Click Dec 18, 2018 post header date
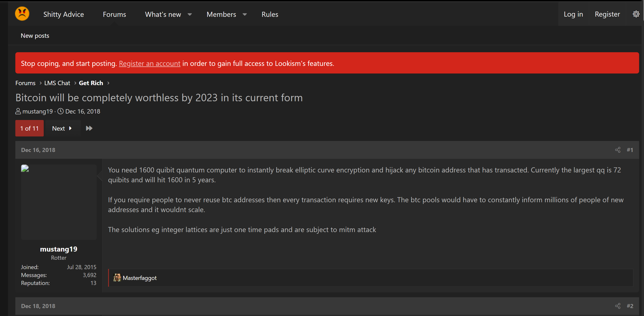 38,306
